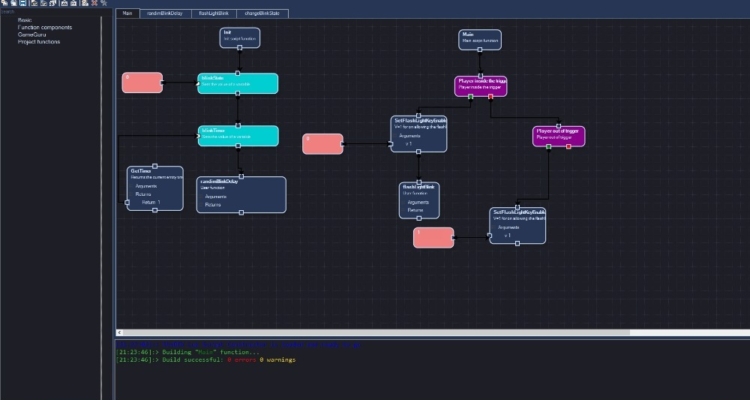Viewport: 750px width, 400px height.
Task: Select the Init script function node
Action: click(240, 37)
